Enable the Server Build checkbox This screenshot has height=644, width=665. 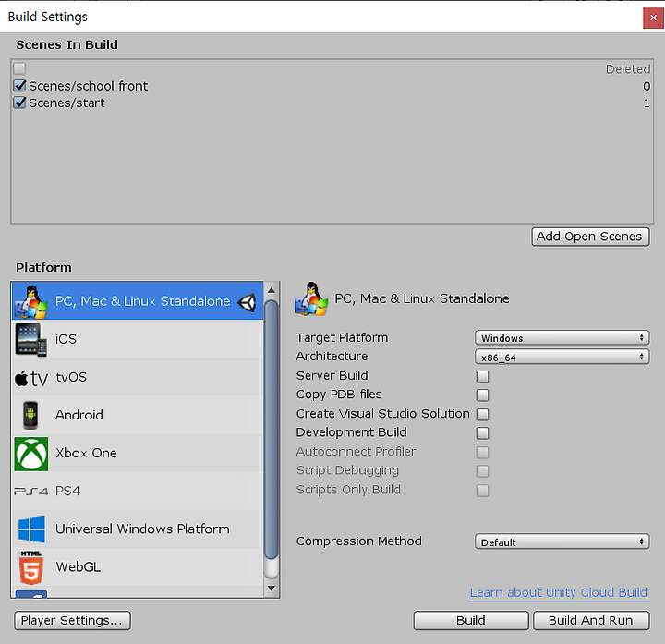(482, 376)
